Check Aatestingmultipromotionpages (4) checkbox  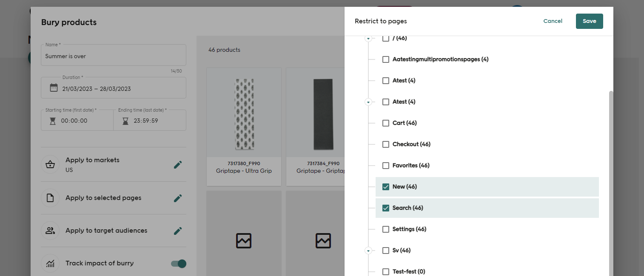386,59
